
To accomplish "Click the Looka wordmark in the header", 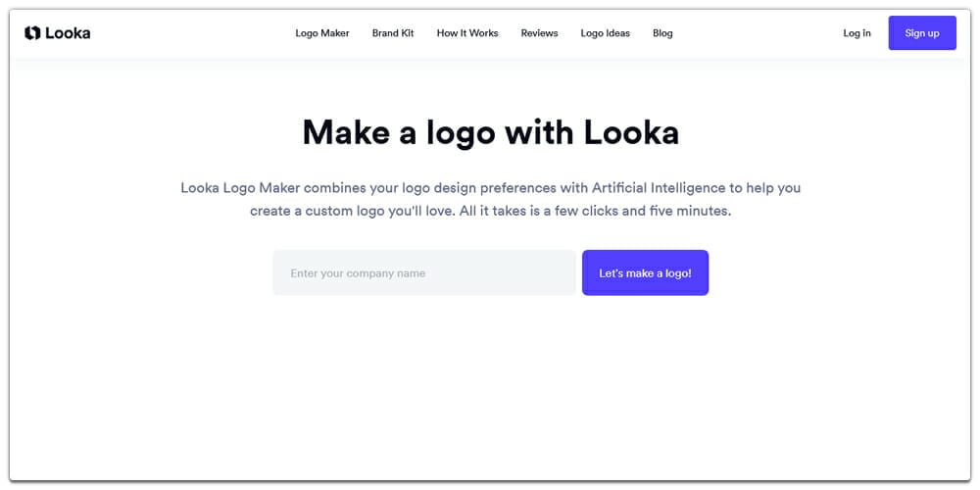I will (x=68, y=33).
